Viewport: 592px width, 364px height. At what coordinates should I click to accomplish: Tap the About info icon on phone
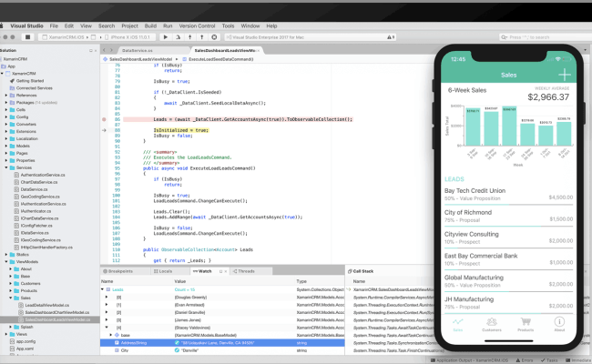click(x=559, y=324)
